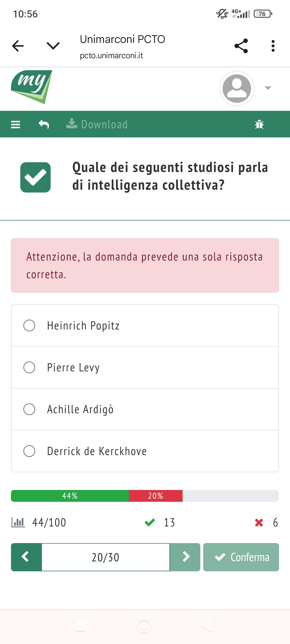Screen dimensions: 290x644
Task: Choose the Achille Ardigò option
Action: coord(29,409)
